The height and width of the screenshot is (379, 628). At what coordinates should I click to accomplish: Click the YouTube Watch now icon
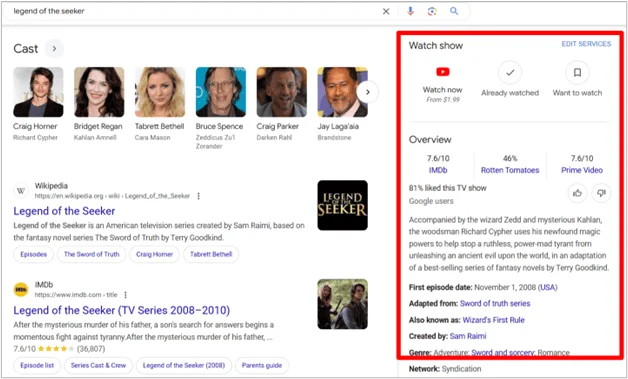click(443, 72)
